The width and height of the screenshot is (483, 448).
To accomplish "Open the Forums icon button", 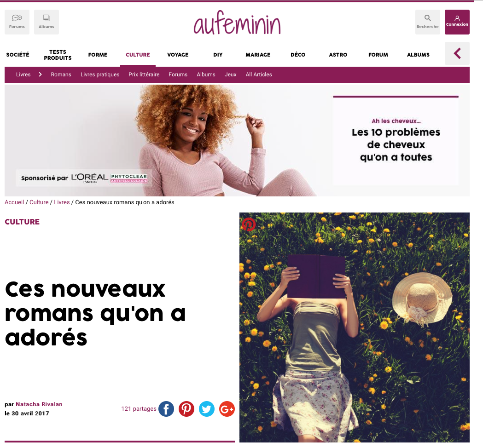I will [x=17, y=22].
